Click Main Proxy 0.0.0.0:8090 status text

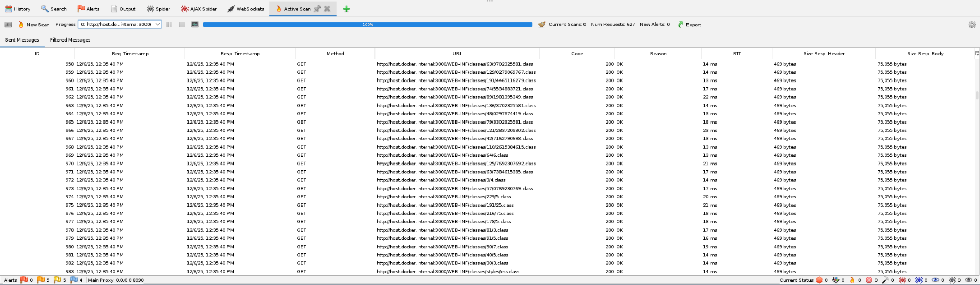pyautogui.click(x=116, y=280)
